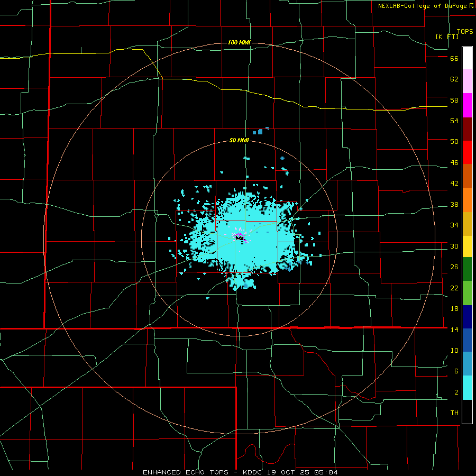Image resolution: width=476 pixels, height=476 pixels.
Task: Click the navy 14-18 legend swatch
Action: pos(467,317)
